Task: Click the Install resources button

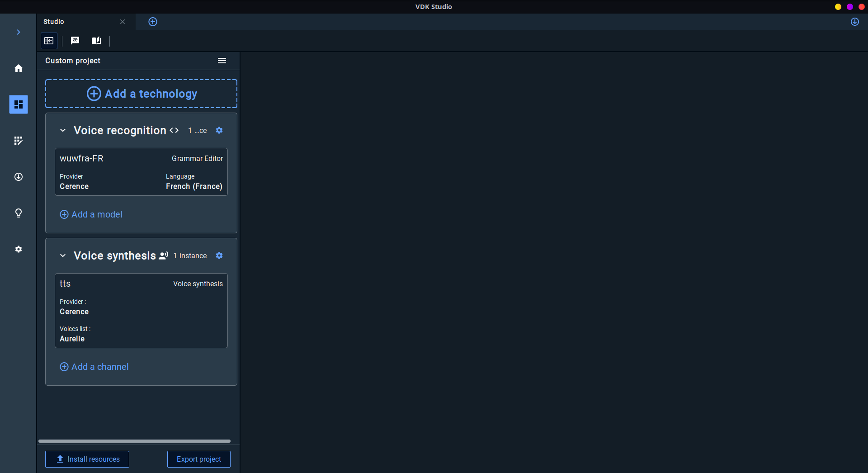Action: [x=87, y=459]
